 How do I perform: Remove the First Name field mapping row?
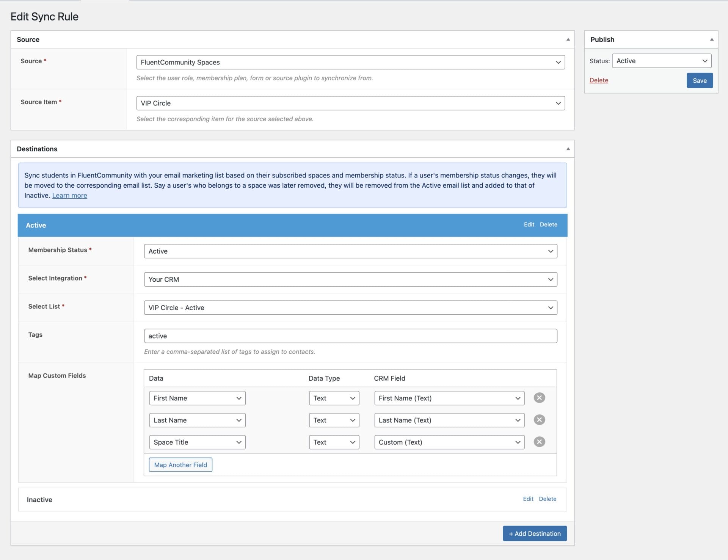tap(539, 398)
